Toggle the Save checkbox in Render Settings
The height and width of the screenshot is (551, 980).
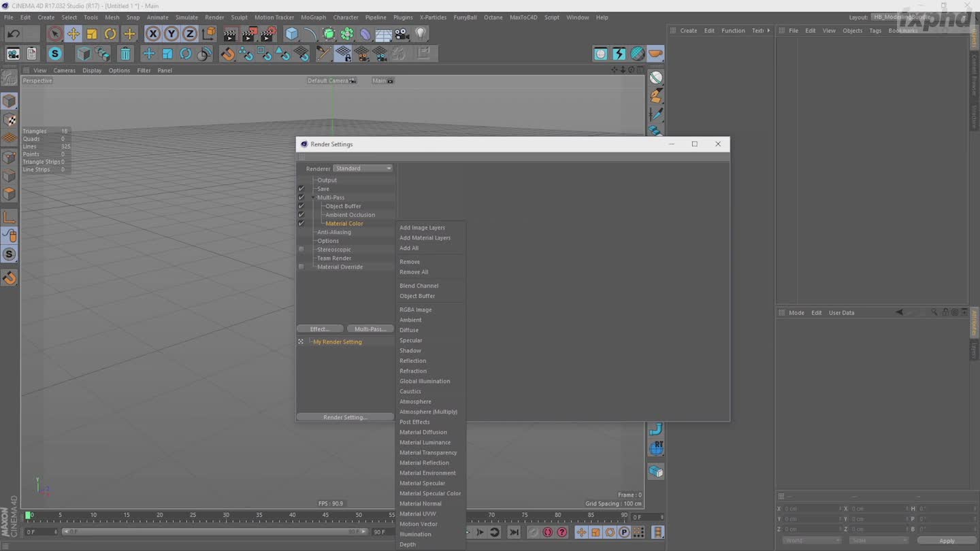click(301, 188)
